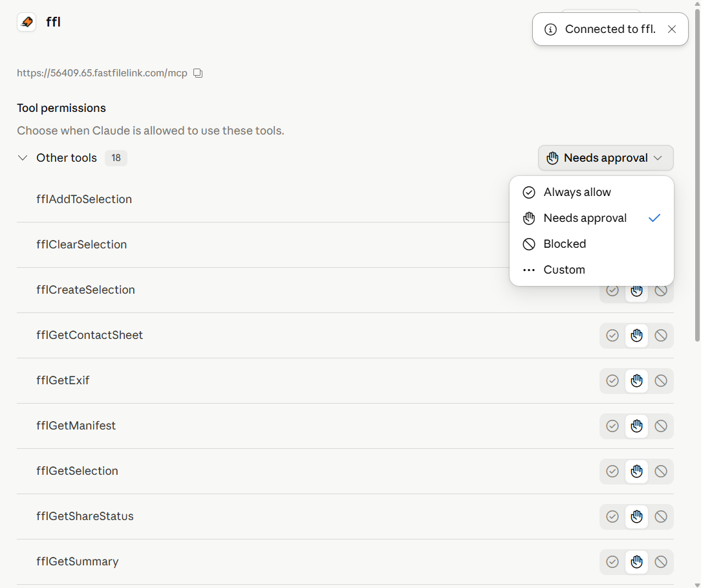This screenshot has width=701, height=588.
Task: Allow fflGetShareStatus always
Action: tap(612, 516)
